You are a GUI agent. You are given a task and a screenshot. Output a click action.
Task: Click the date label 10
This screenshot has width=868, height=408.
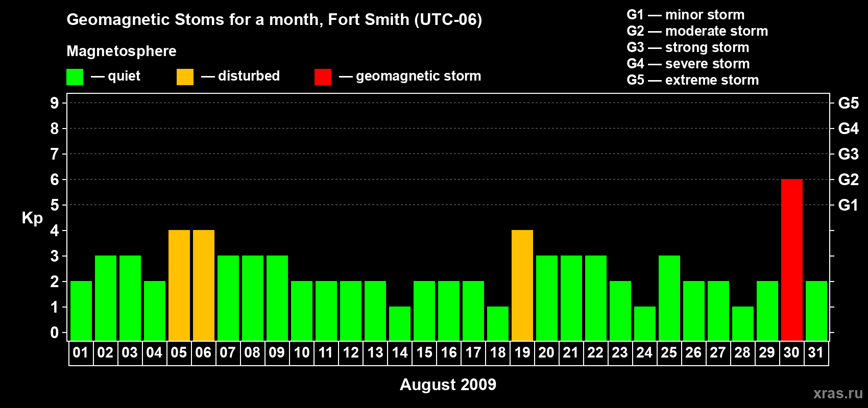point(301,352)
